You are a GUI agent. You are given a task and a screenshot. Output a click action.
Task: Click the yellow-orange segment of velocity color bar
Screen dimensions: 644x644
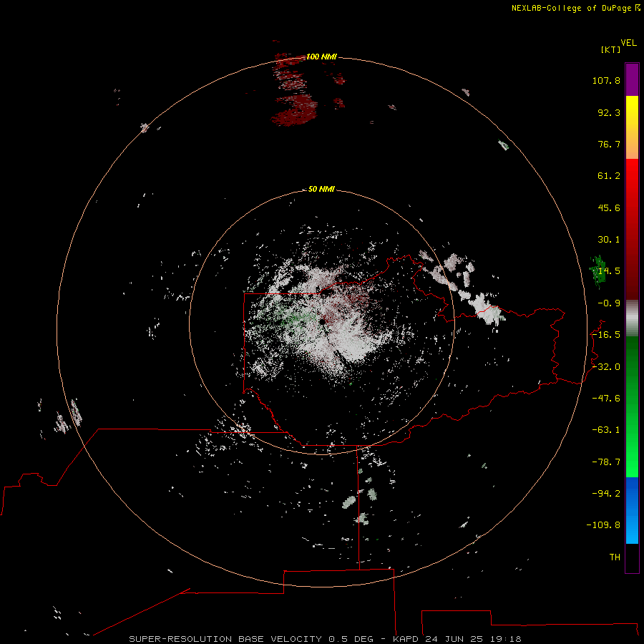point(632,128)
